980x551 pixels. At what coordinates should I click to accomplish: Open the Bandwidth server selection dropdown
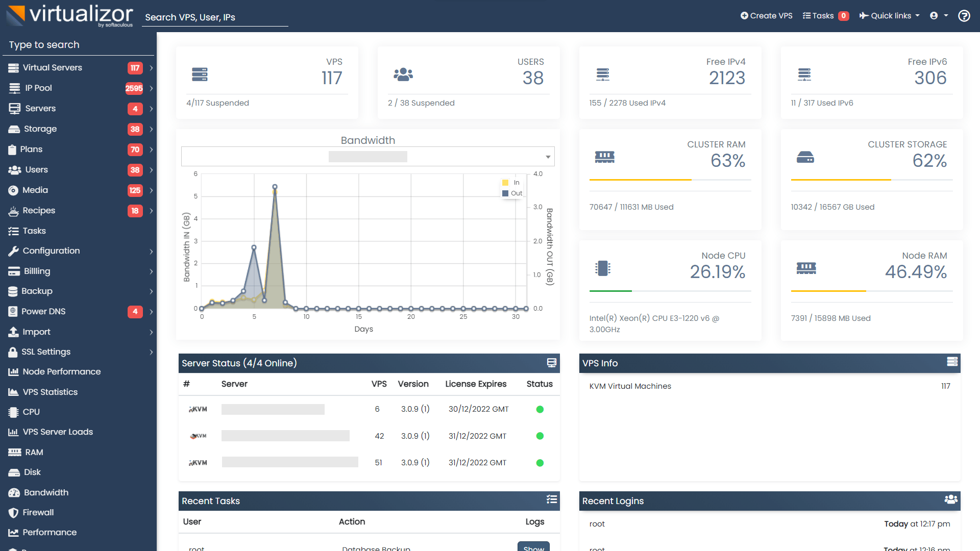(367, 157)
